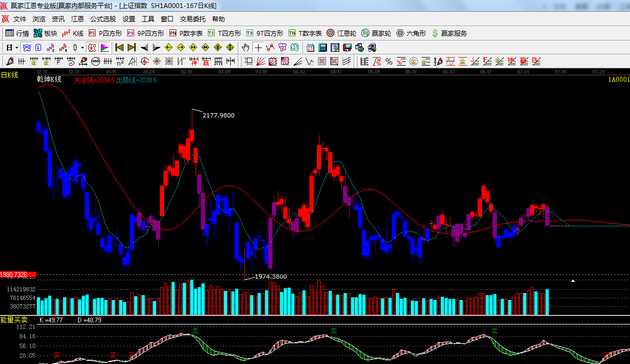
Task: Click the calculator icon in toolbar
Action: pos(322,48)
